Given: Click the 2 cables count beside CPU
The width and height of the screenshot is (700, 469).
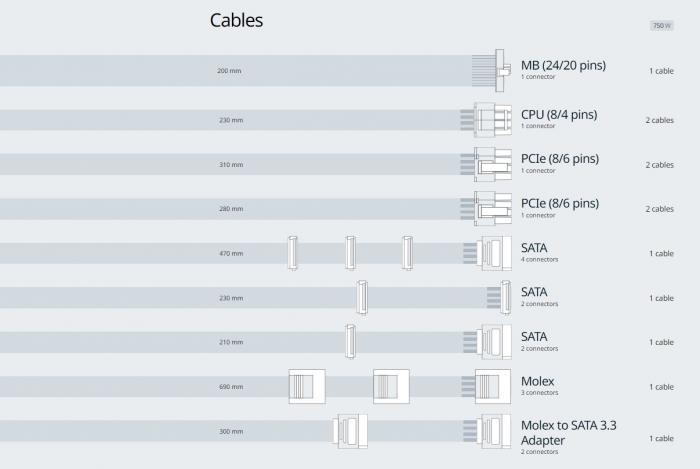Looking at the screenshot, I should click(659, 120).
